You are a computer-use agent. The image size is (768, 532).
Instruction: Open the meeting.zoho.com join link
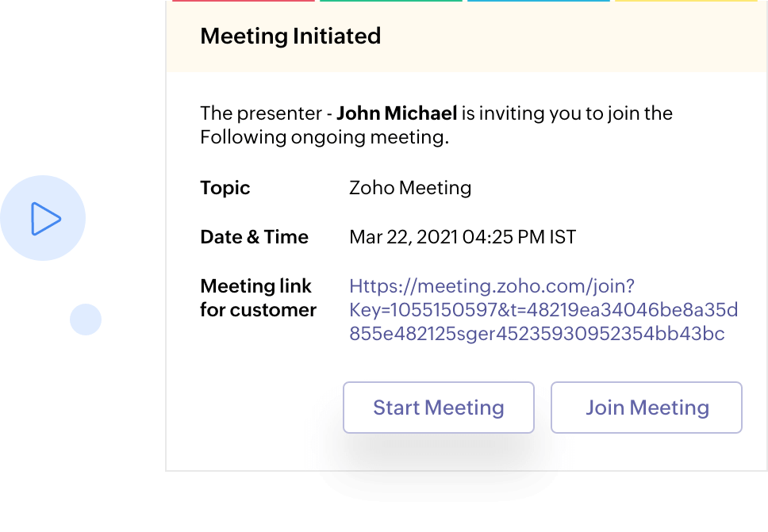coord(492,286)
